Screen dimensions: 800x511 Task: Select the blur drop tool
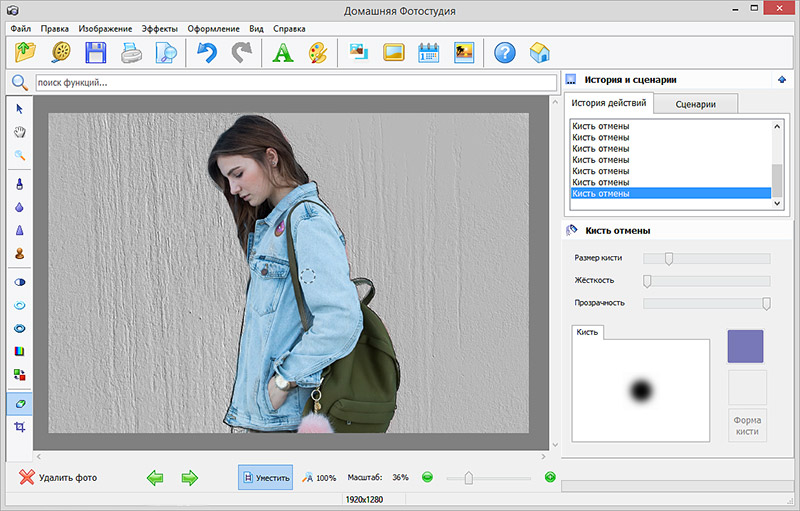(19, 208)
